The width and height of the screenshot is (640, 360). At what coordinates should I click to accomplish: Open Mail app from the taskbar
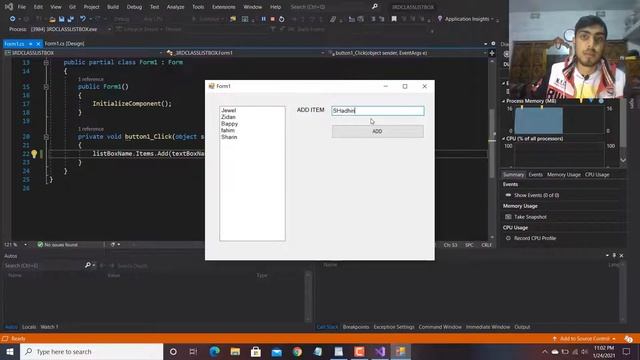click(277, 352)
